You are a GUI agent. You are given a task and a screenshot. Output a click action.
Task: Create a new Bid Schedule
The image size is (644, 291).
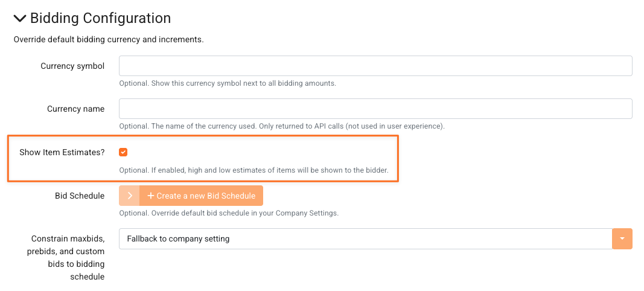click(205, 196)
